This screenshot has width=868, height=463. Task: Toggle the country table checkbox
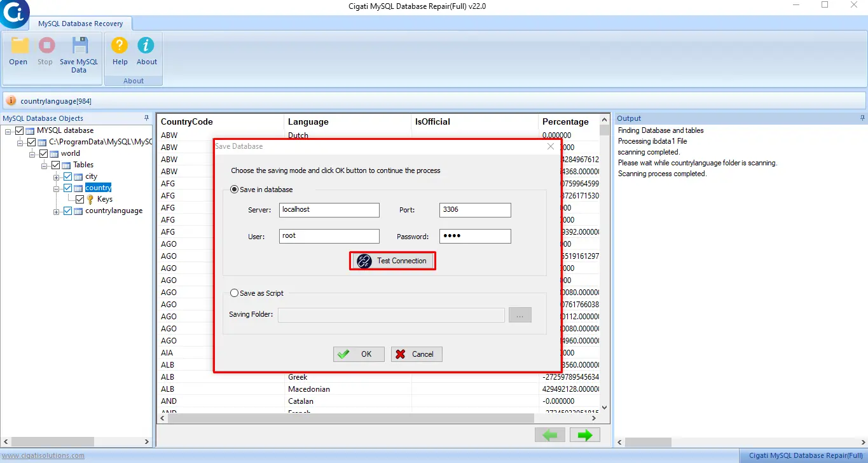click(67, 188)
